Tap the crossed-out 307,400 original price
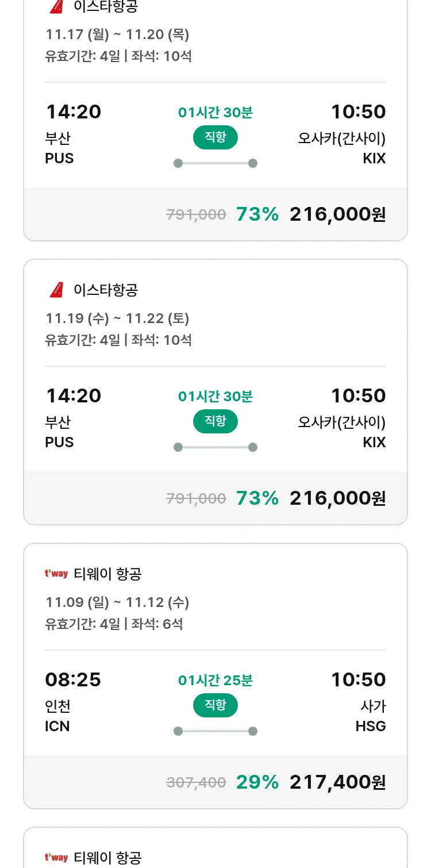 pos(196,782)
